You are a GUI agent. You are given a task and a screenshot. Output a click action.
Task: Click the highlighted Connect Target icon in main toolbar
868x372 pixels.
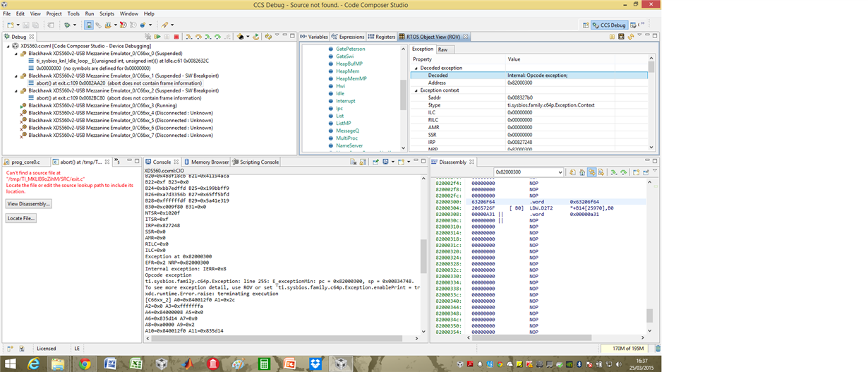click(89, 25)
